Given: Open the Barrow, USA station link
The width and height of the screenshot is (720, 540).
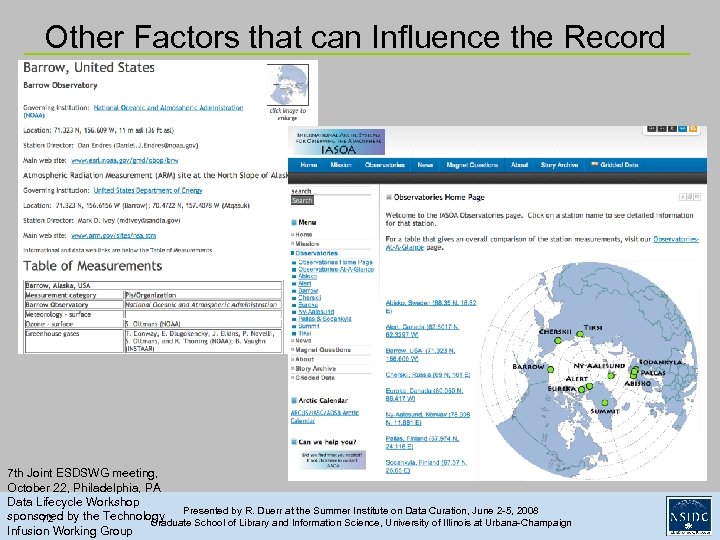Looking at the screenshot, I should (x=420, y=354).
